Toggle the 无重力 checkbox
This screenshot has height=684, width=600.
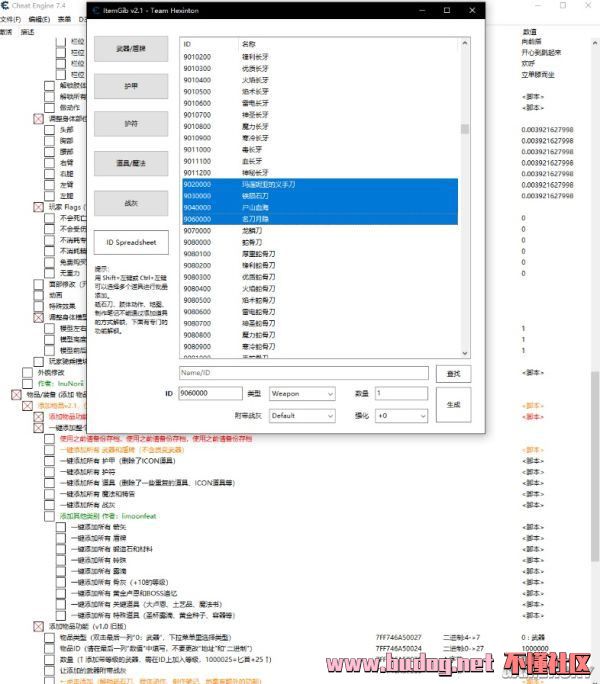click(50, 273)
